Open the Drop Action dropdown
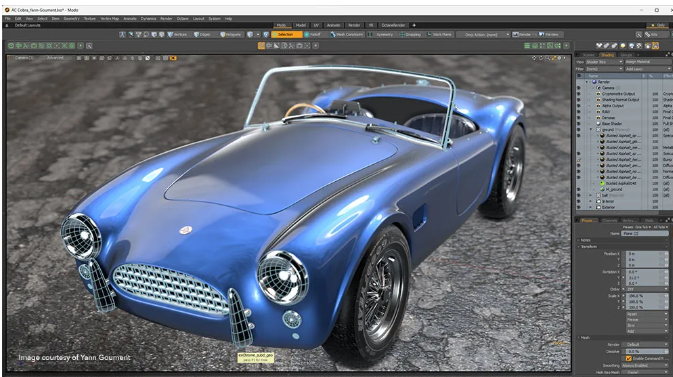673x377 pixels. (x=483, y=34)
